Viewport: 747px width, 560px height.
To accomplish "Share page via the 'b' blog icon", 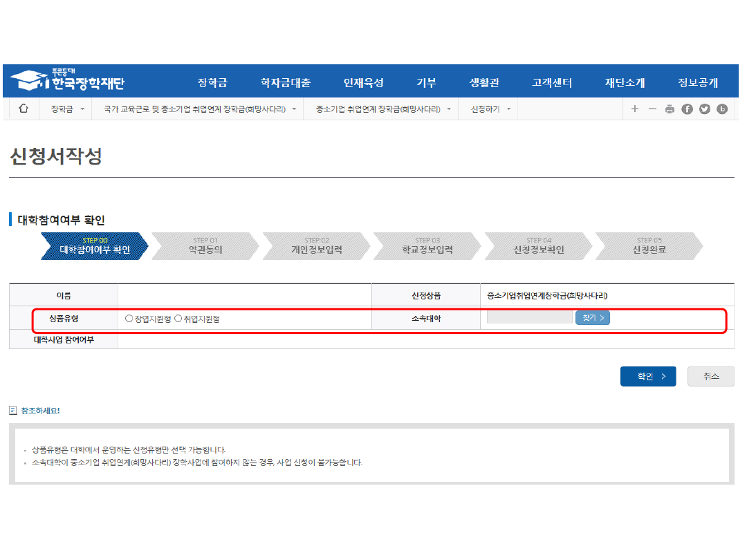I will click(x=721, y=109).
